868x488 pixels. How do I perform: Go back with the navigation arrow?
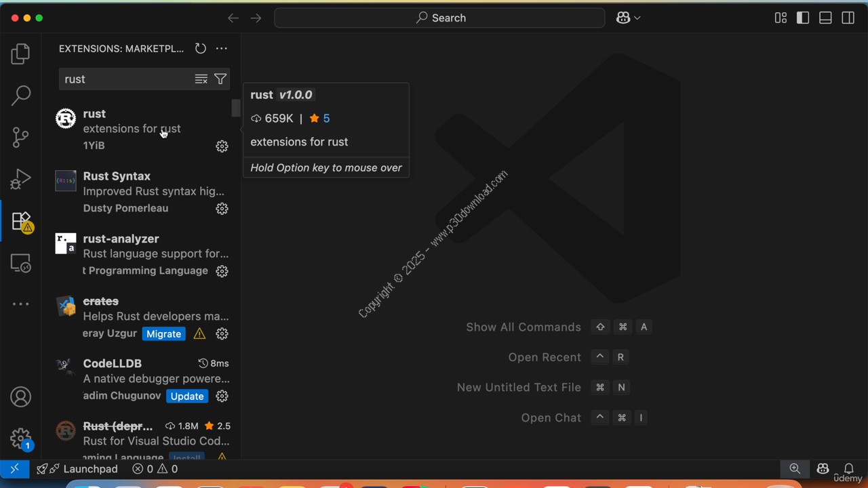pos(233,18)
